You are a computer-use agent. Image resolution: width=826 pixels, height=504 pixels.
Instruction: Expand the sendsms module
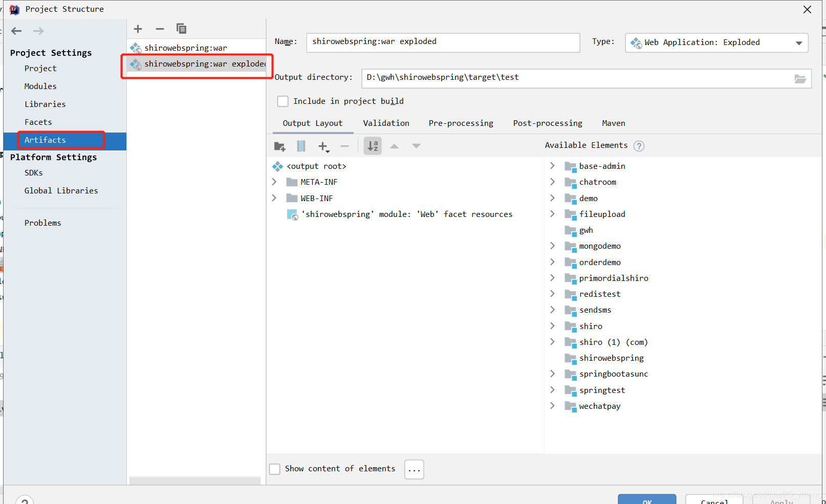(x=552, y=310)
